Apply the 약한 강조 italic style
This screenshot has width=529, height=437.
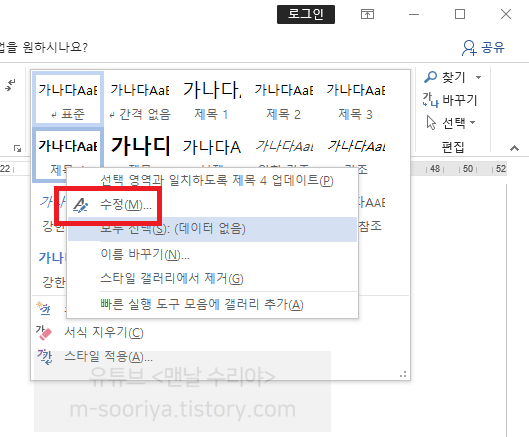click(283, 148)
